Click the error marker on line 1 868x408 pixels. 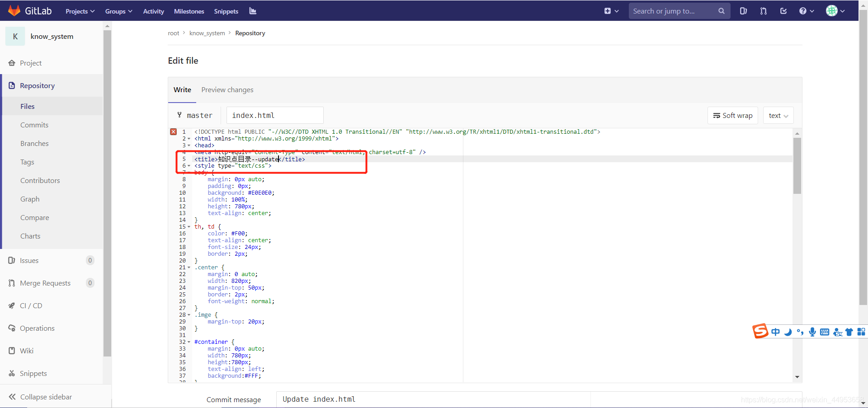tap(174, 131)
